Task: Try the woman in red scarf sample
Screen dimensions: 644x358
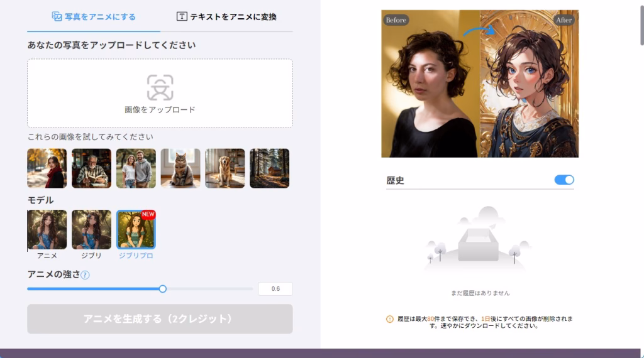Action: (x=47, y=168)
